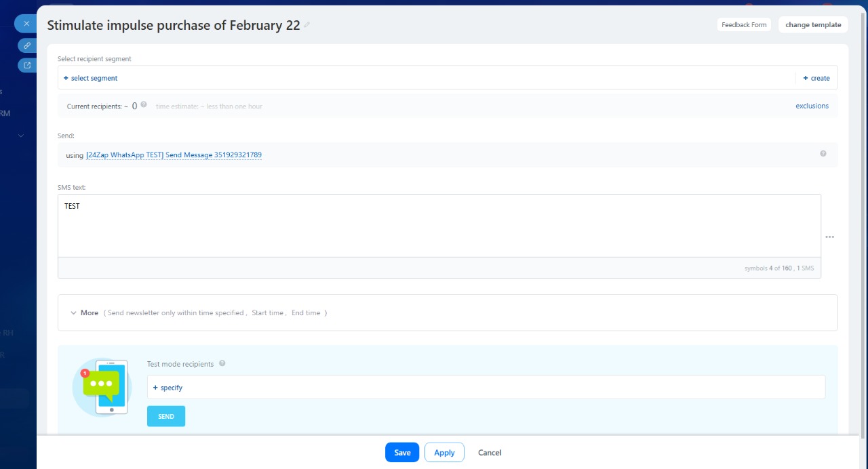The image size is (868, 469).
Task: Click help icon beside Current recipients count
Action: (144, 105)
